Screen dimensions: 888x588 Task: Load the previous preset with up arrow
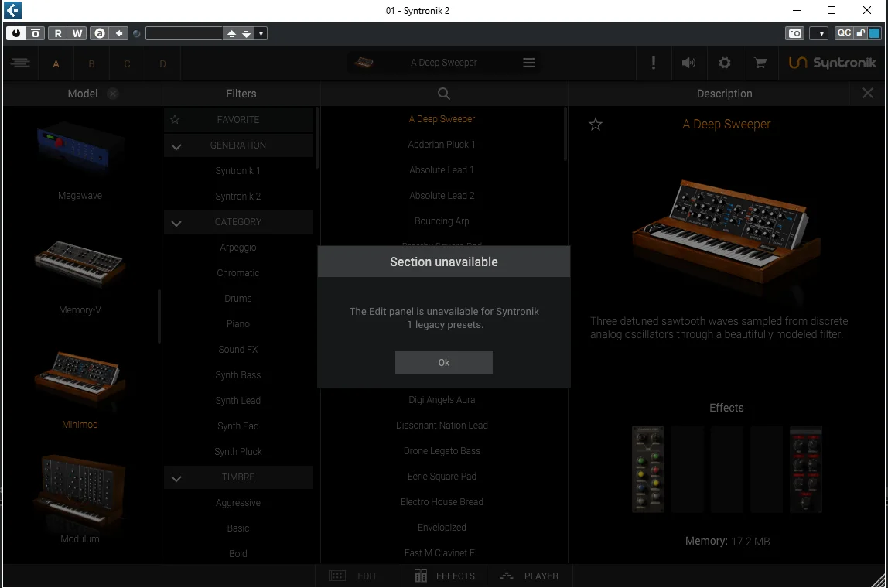pos(231,33)
